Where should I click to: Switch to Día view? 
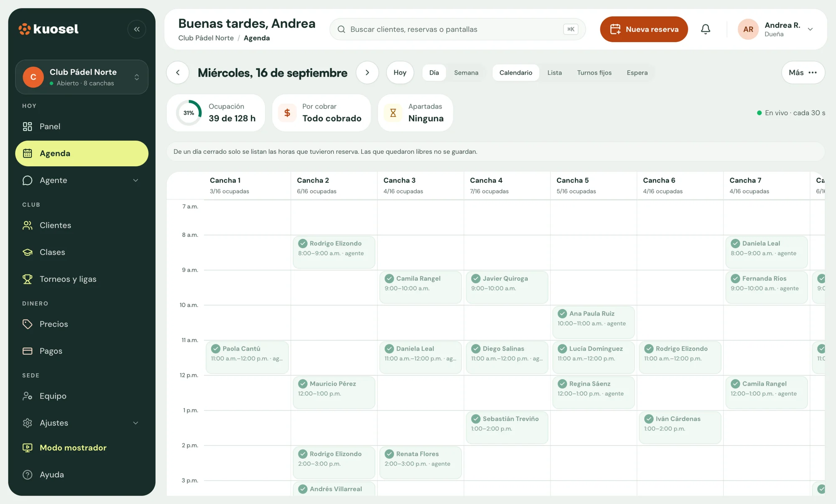coord(434,73)
